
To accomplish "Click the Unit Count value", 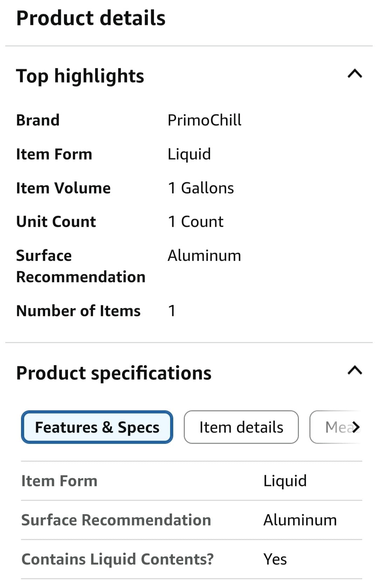I will 196,221.
